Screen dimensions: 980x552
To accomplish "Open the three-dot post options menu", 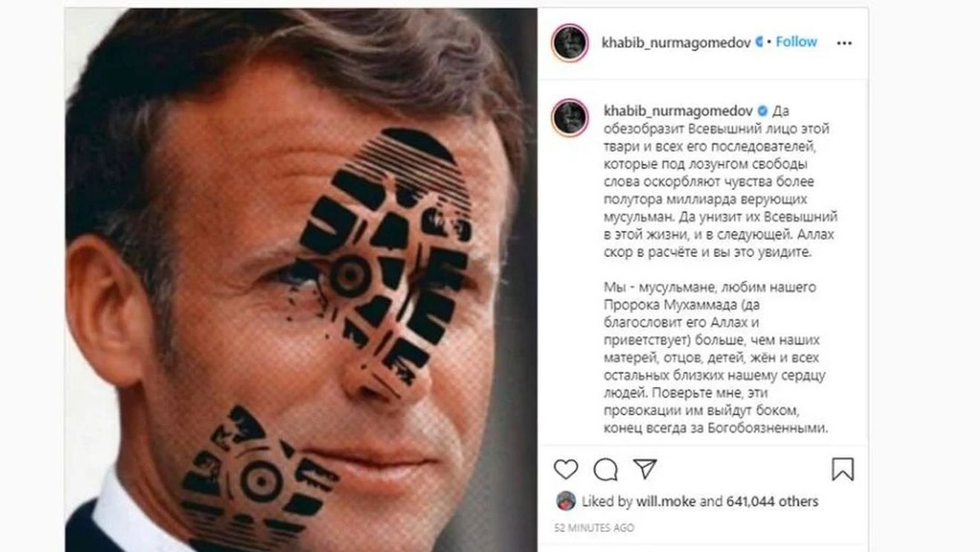I will tap(843, 43).
